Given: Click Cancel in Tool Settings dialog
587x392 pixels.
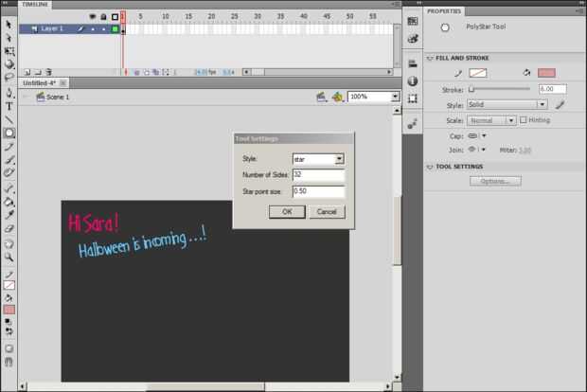Looking at the screenshot, I should [x=327, y=212].
